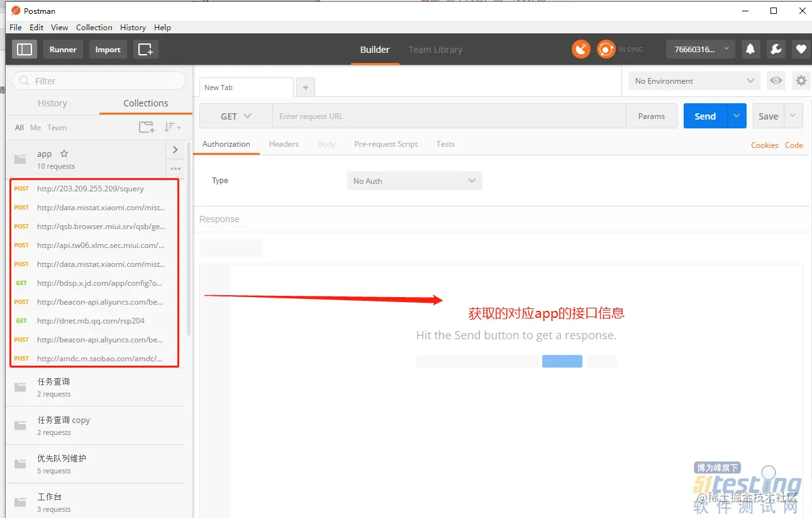Viewport: 812px width, 518px height.
Task: Filter collections by Me
Action: click(35, 127)
